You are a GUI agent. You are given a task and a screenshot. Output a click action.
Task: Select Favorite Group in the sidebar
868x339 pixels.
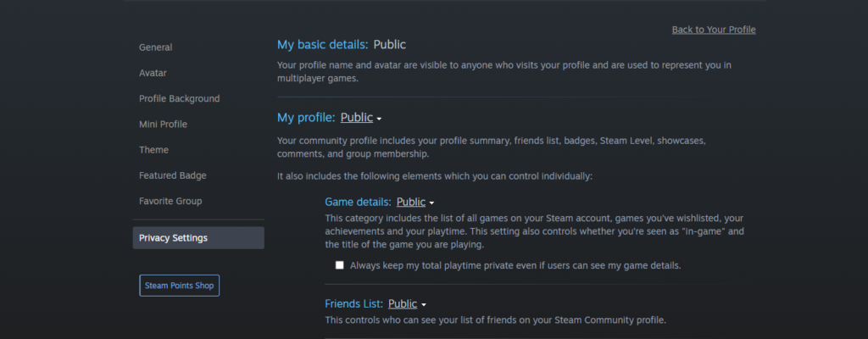[170, 201]
